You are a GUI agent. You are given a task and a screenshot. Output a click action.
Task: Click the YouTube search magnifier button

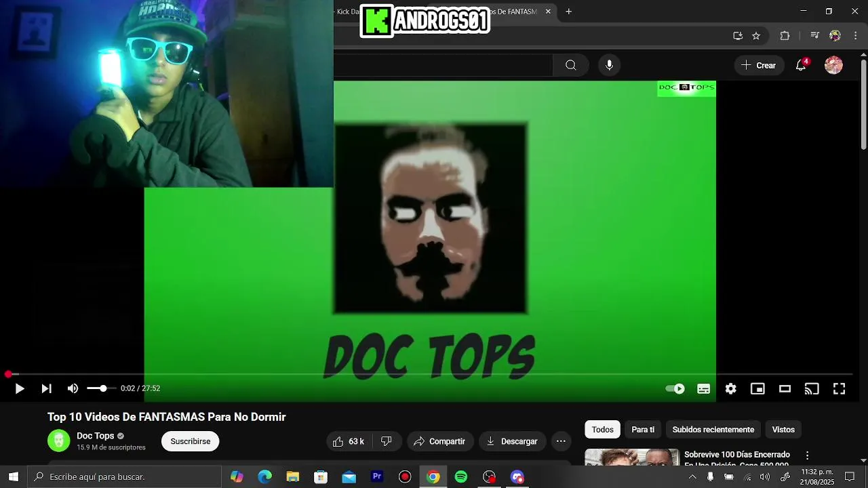click(571, 65)
